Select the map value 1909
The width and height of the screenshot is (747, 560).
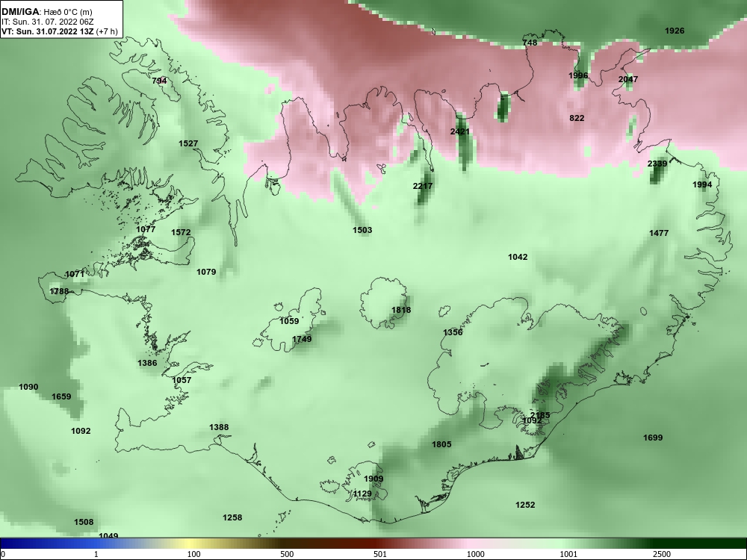[x=373, y=479]
